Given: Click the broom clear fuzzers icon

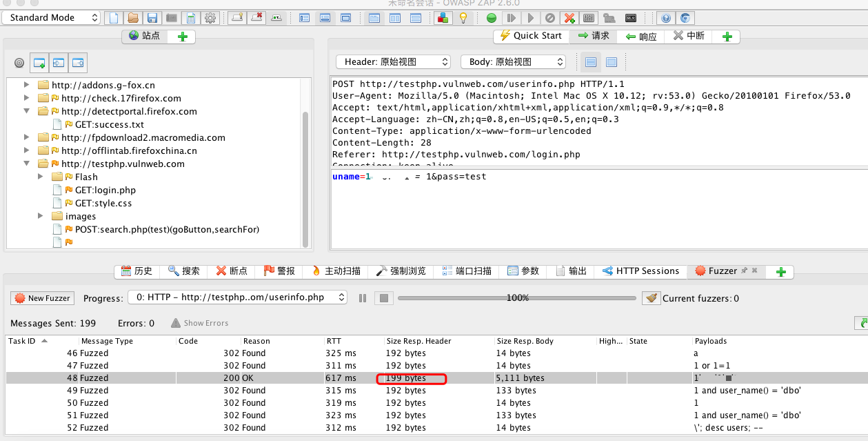Looking at the screenshot, I should click(x=651, y=298).
